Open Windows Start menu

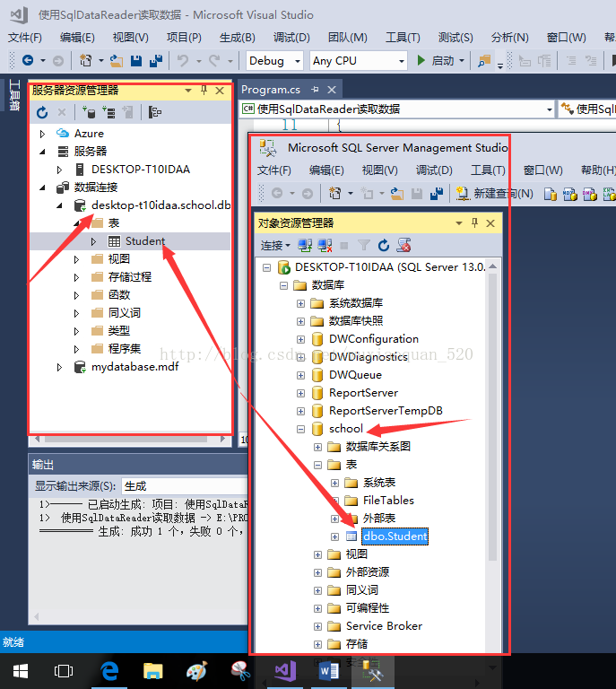21,671
